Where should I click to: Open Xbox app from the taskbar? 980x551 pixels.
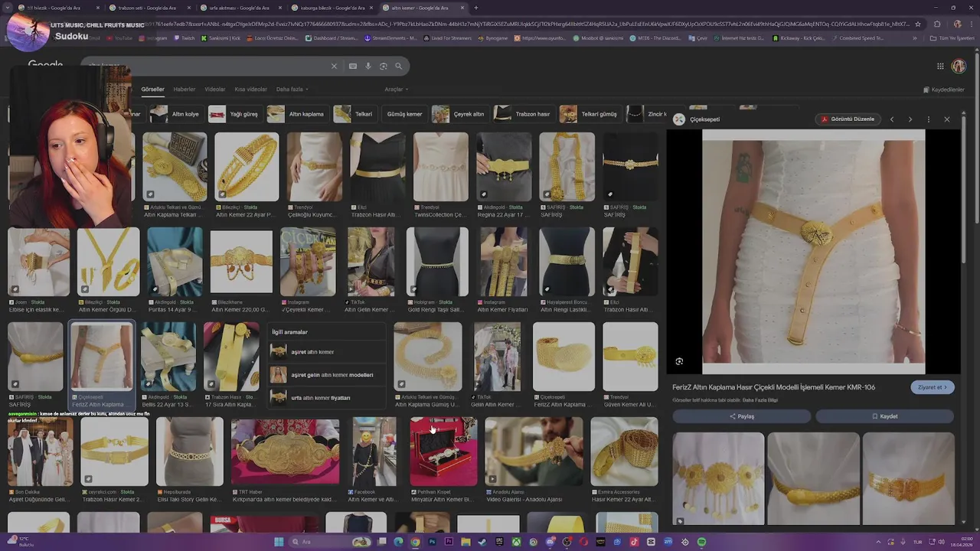(x=516, y=542)
